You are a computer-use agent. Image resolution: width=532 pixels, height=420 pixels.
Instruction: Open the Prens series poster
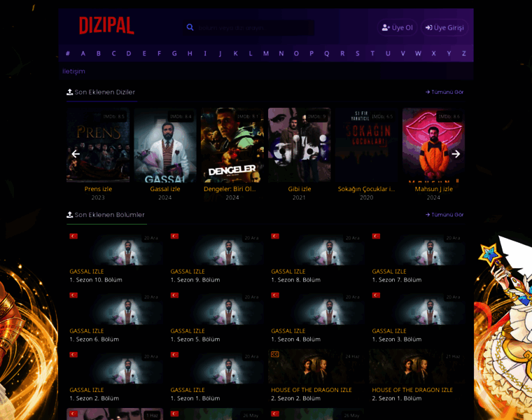98,145
